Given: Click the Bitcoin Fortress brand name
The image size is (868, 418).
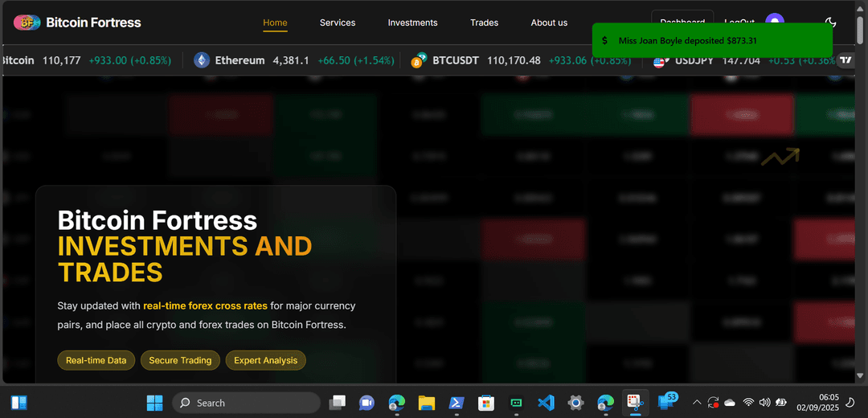Looking at the screenshot, I should pyautogui.click(x=93, y=23).
